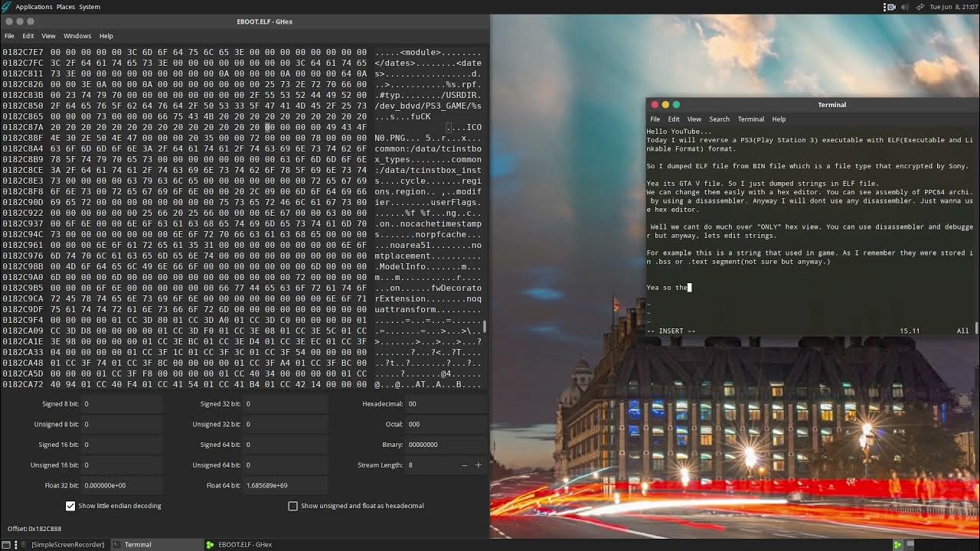
Task: Open the Places menu
Action: click(66, 7)
